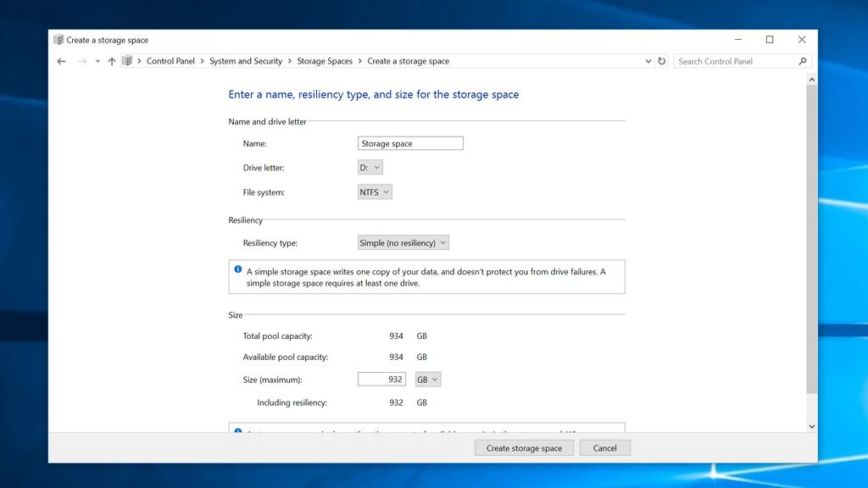
Task: Click the forward navigation arrow
Action: tap(81, 61)
